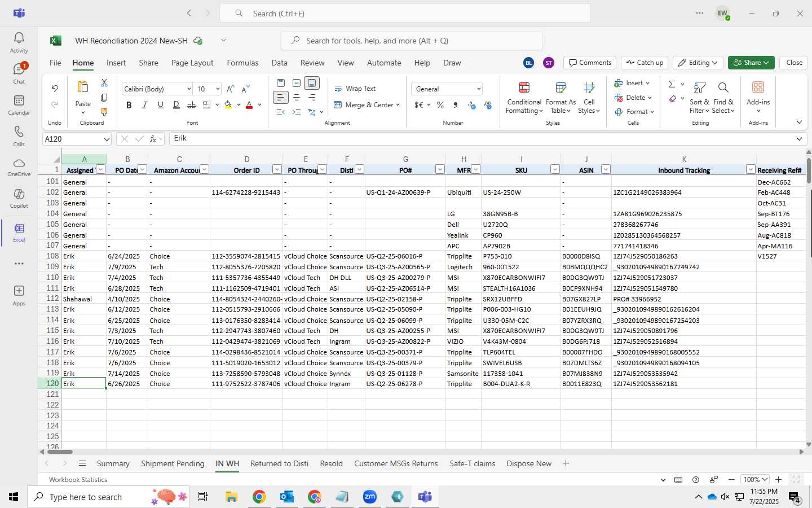The width and height of the screenshot is (812, 508).
Task: Click the Undo arrow icon
Action: [55, 88]
